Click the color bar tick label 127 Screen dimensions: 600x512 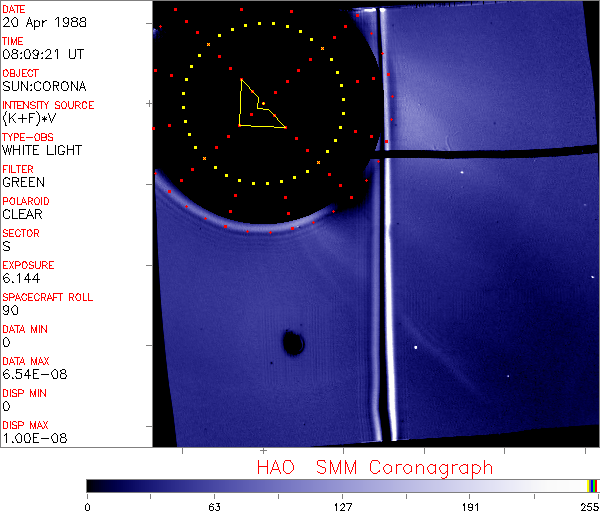343,506
